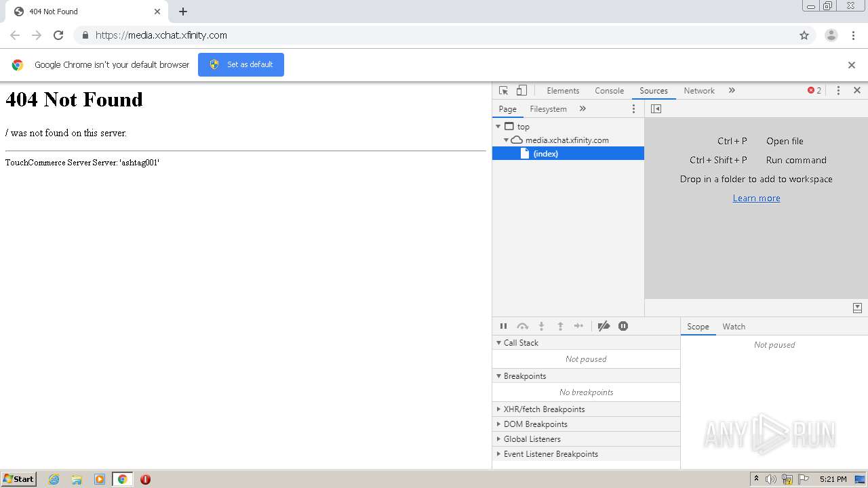Image resolution: width=868 pixels, height=488 pixels.
Task: Collapse the Call Stack section
Action: (x=586, y=343)
